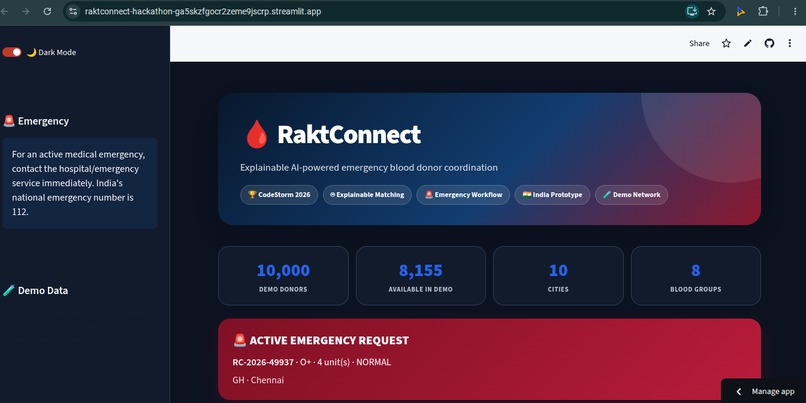Viewport: 806px width, 403px height.
Task: Click the CodeStorm 2026 badge
Action: tap(279, 195)
